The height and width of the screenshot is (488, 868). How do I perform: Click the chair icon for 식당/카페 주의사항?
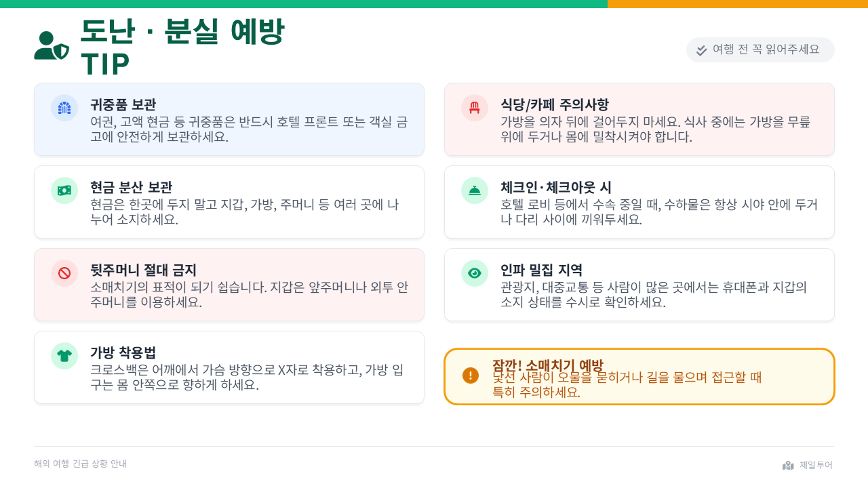tap(475, 108)
